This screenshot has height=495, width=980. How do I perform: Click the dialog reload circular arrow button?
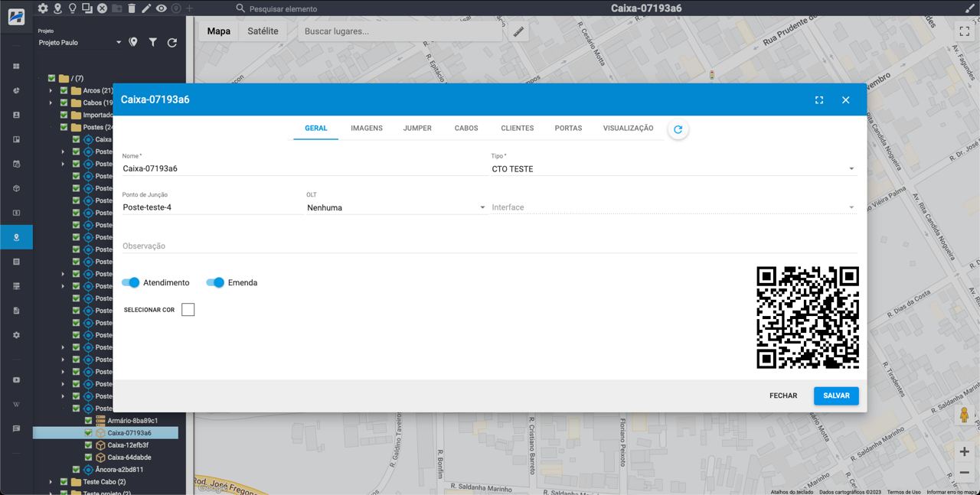(x=678, y=129)
